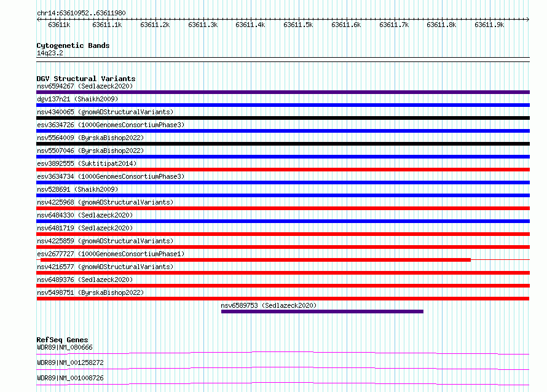Screen dimensions: 547x392
Task: Select variant label esv3634734 (1000GenomesConsortiumPhase3)
Action: [x=111, y=176]
